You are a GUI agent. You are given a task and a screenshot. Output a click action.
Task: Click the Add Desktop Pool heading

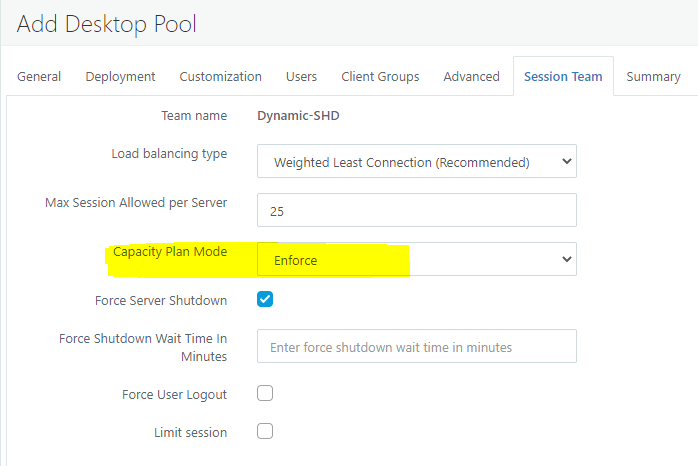coord(107,22)
